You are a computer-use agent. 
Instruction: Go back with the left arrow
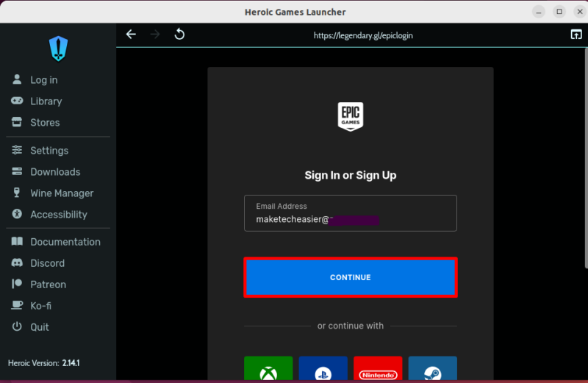pos(131,35)
